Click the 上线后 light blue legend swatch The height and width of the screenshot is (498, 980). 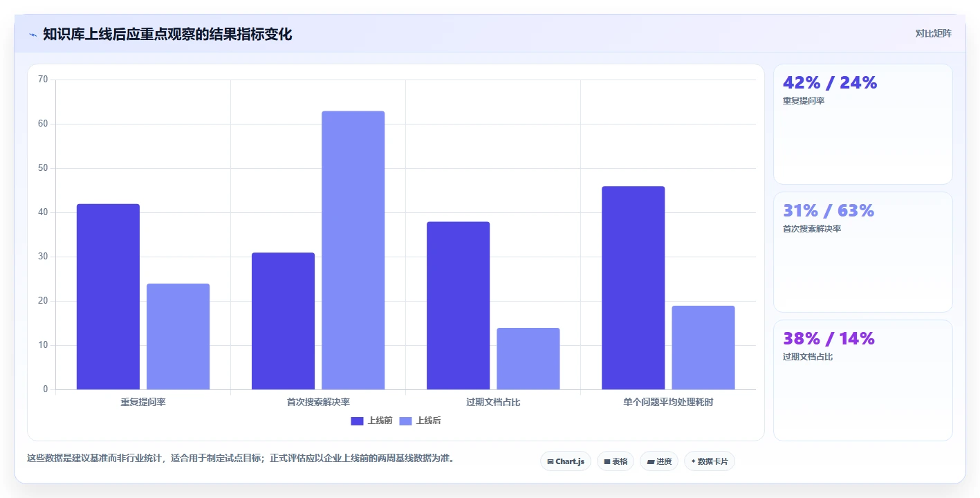tap(405, 421)
